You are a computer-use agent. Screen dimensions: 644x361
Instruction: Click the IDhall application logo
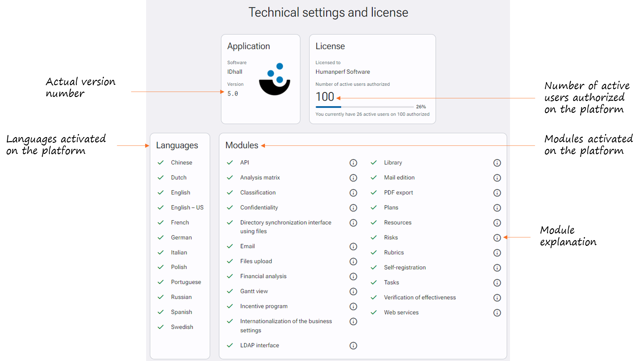pos(275,79)
